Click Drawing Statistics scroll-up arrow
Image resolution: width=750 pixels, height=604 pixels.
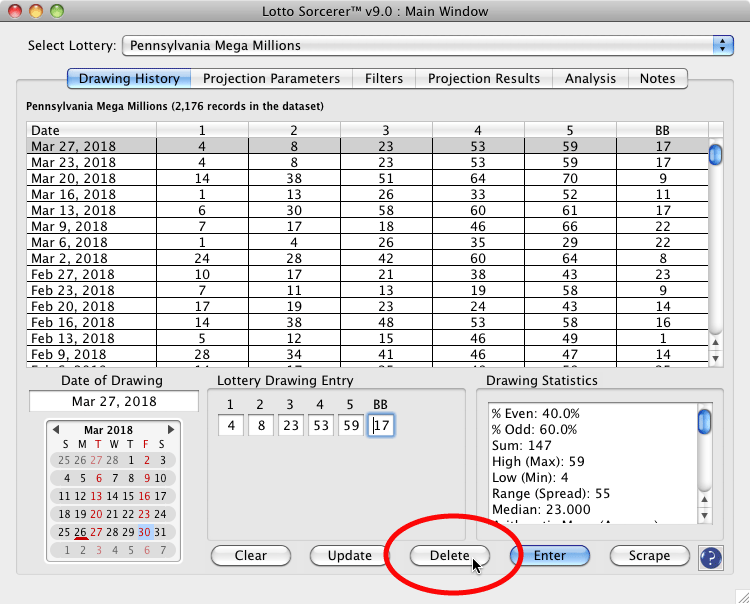[705, 499]
